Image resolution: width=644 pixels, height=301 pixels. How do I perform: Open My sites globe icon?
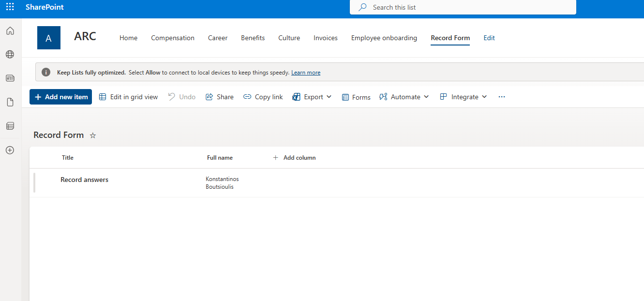pyautogui.click(x=10, y=55)
